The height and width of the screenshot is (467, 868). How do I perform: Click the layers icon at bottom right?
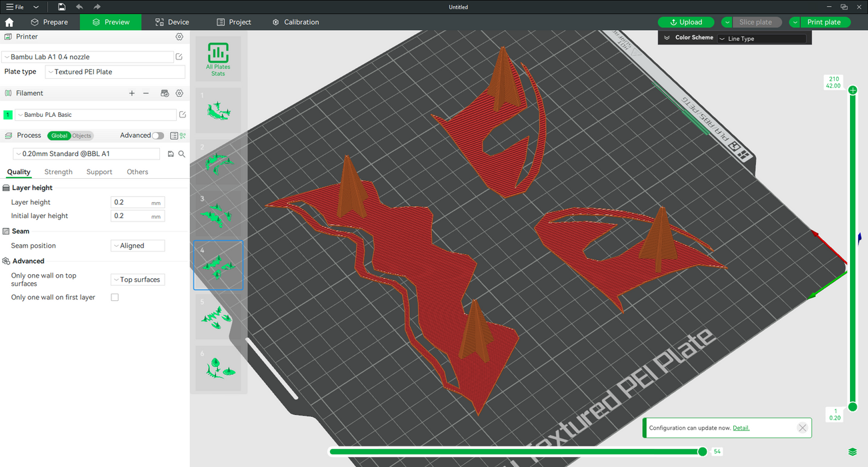click(x=853, y=452)
